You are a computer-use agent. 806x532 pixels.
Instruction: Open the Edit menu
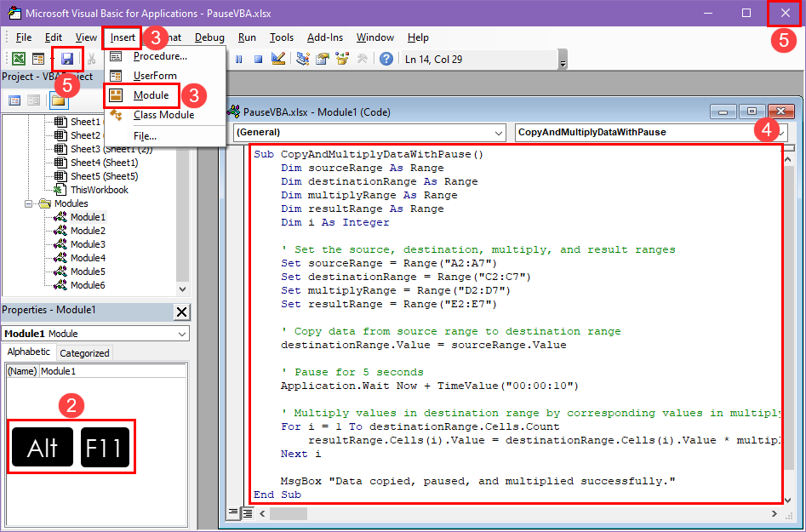pos(54,37)
